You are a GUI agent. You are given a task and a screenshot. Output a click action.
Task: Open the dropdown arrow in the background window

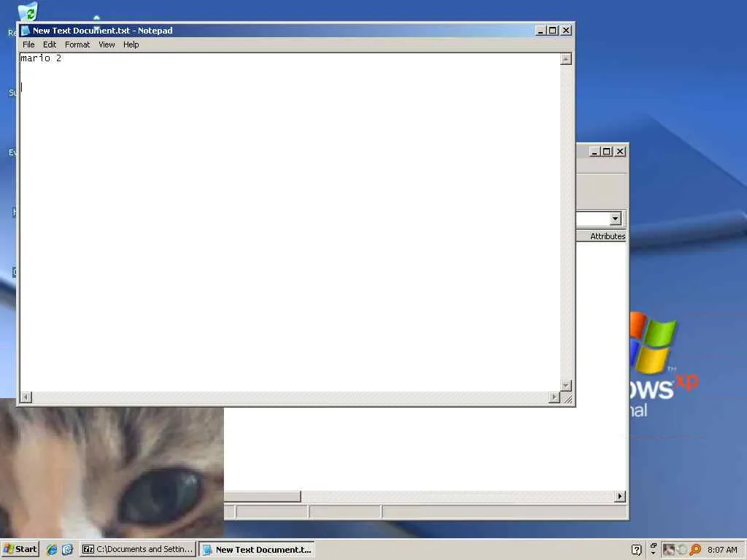(616, 219)
